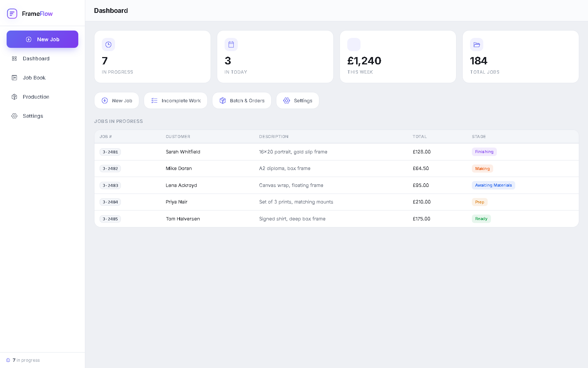Click the plus icon in quick-action New Job
Viewport: 588px width, 368px height.
(x=105, y=100)
